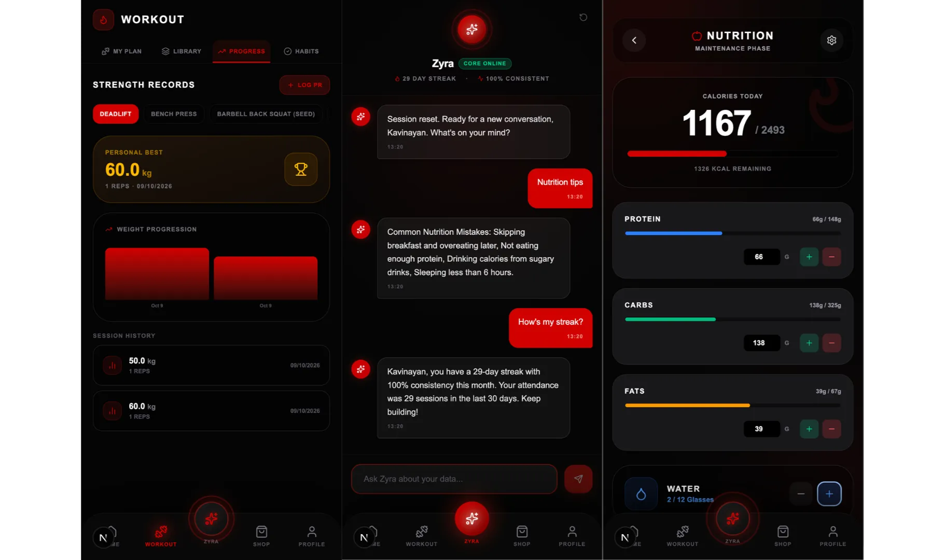Increase fats with the plus button
The width and height of the screenshot is (945, 560).
809,429
